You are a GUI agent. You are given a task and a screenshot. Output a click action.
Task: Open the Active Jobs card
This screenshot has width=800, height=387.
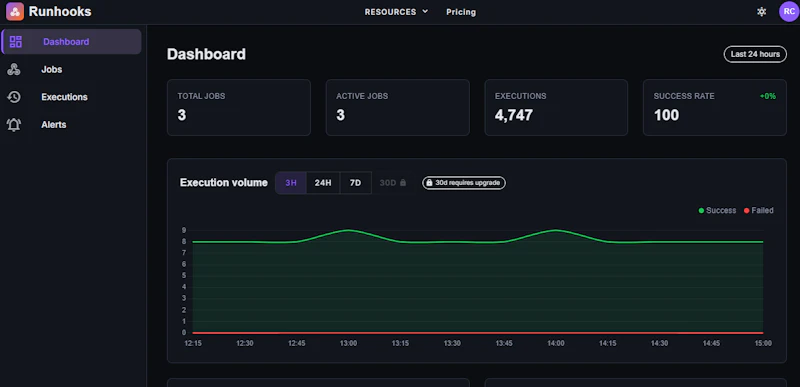point(397,107)
